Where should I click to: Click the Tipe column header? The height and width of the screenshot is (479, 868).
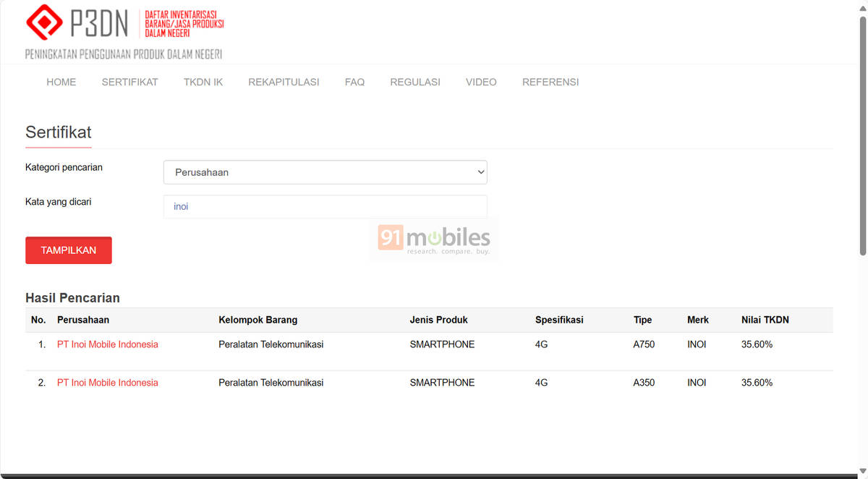click(x=642, y=320)
